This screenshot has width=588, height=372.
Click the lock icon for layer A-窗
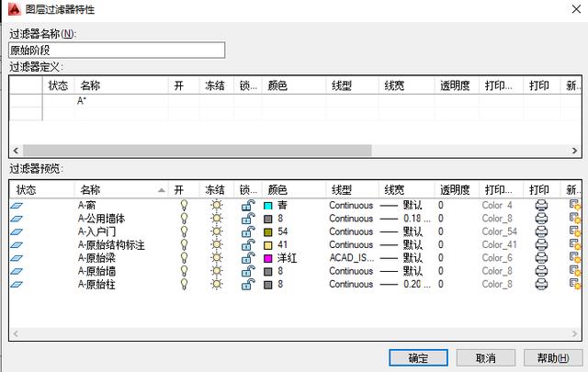coord(248,205)
